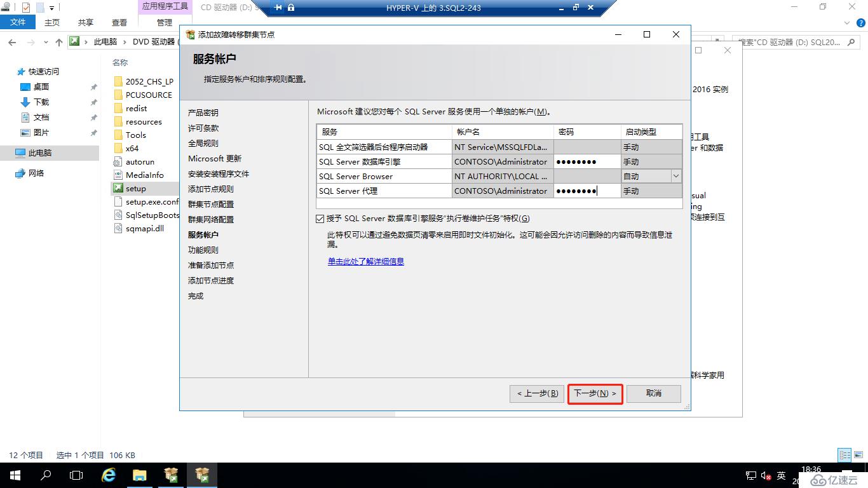868x488 pixels.
Task: Click properties icon in quick access toolbar
Action: [26, 8]
